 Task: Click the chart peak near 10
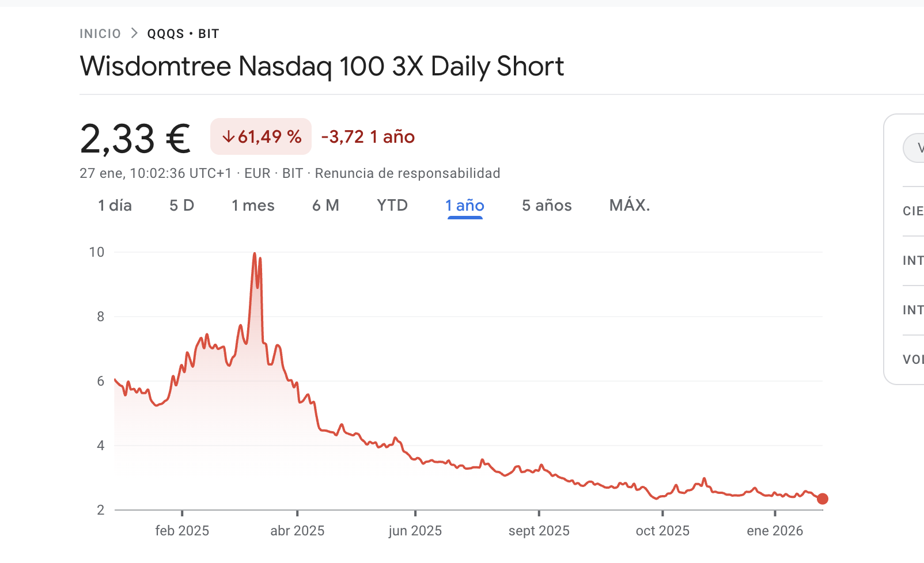pos(255,254)
